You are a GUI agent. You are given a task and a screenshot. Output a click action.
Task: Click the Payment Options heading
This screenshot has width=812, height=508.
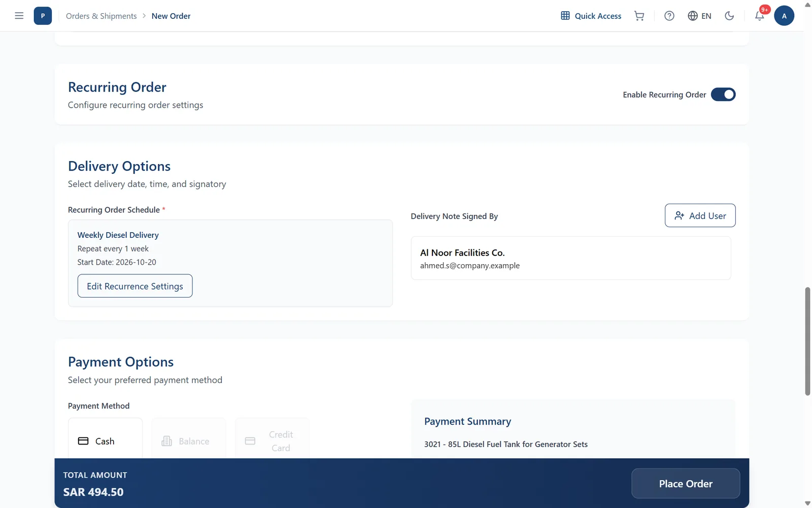tap(121, 362)
